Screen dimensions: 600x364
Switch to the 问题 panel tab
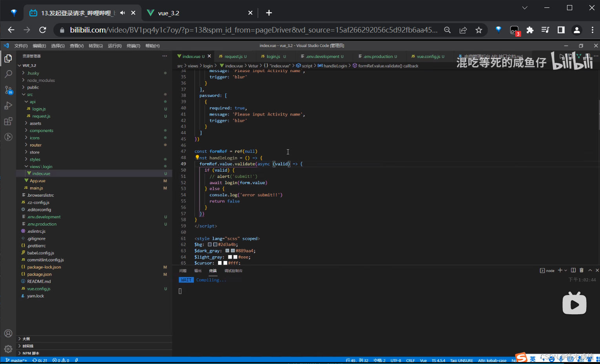coord(183,271)
